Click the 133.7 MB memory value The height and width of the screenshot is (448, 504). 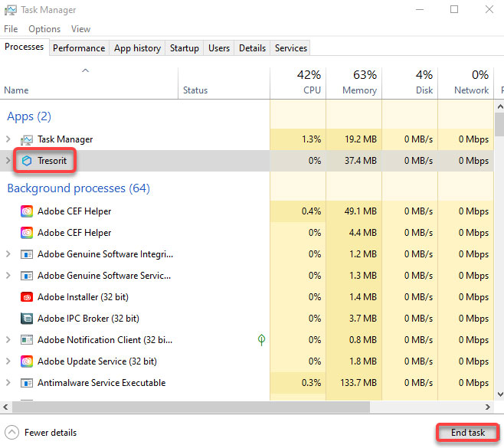pos(358,383)
